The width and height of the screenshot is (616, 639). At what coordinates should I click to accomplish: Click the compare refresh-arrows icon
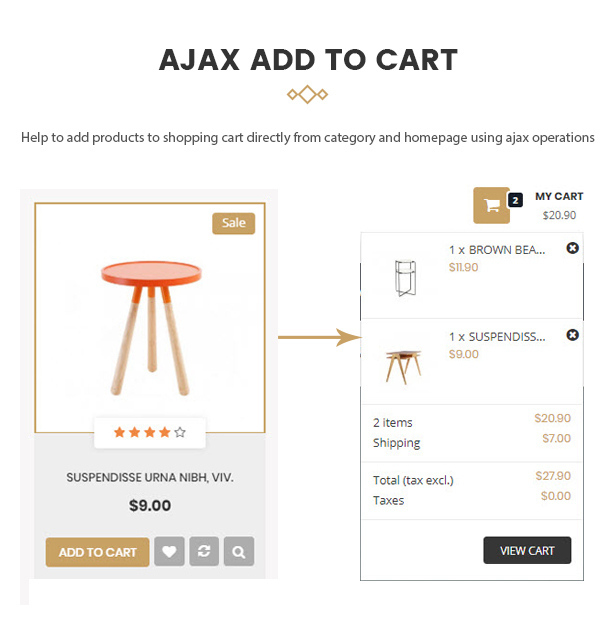click(204, 552)
